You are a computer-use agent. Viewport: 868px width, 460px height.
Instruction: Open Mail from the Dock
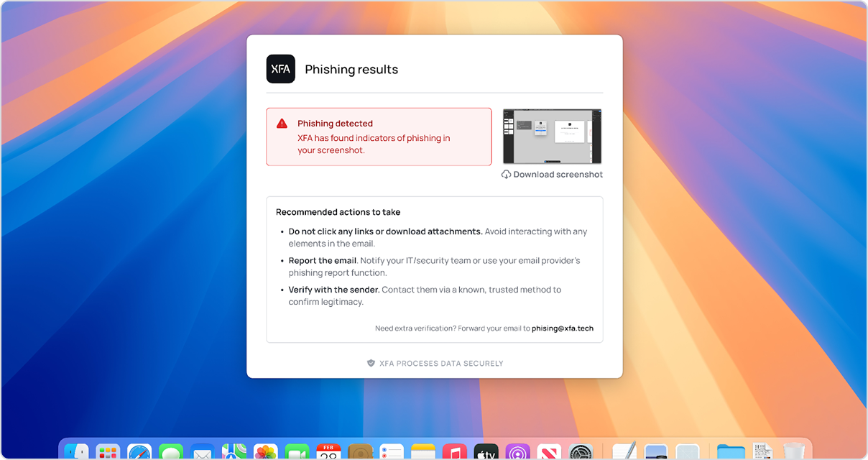coord(203,452)
